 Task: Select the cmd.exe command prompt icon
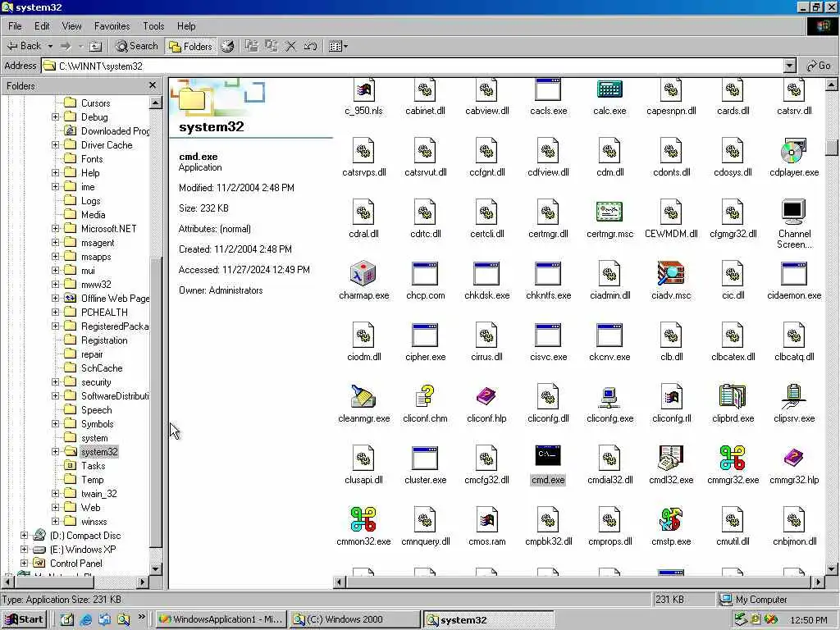click(x=548, y=456)
